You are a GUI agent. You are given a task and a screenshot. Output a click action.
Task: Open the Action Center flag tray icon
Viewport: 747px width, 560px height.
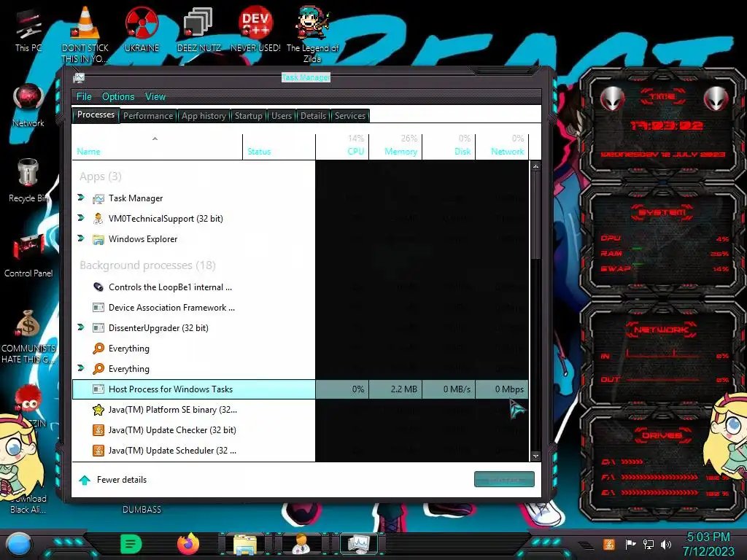[x=631, y=544]
